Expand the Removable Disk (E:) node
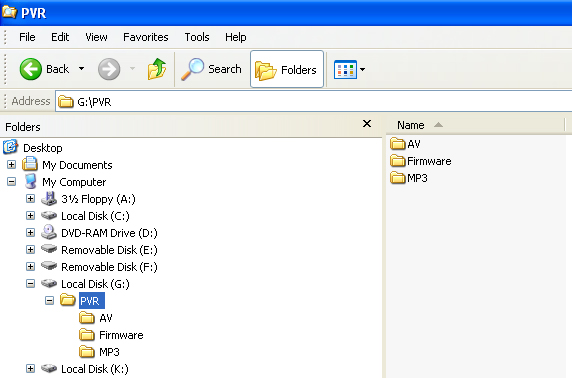This screenshot has height=378, width=572. 30,250
